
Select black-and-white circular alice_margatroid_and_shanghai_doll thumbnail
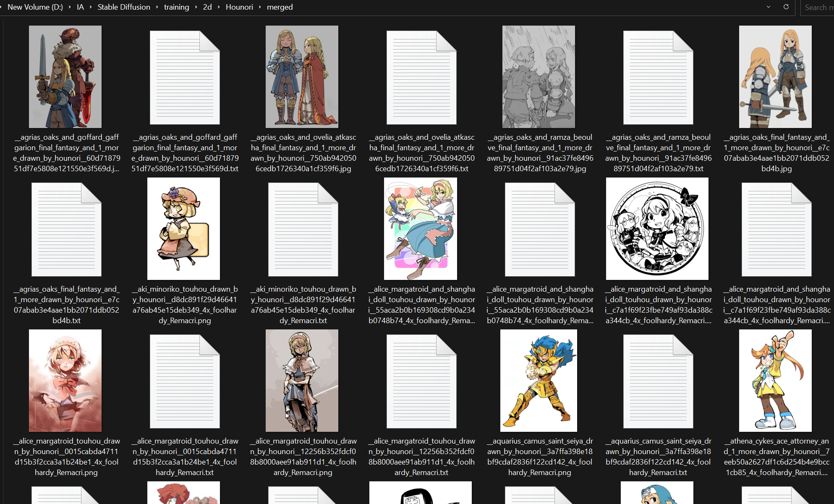[x=657, y=229]
